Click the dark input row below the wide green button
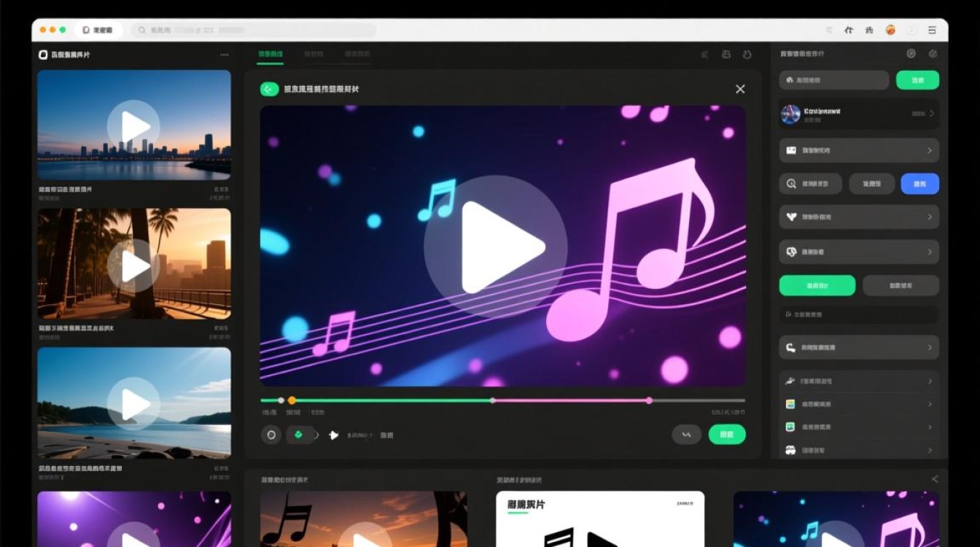This screenshot has width=980, height=547. 859,314
